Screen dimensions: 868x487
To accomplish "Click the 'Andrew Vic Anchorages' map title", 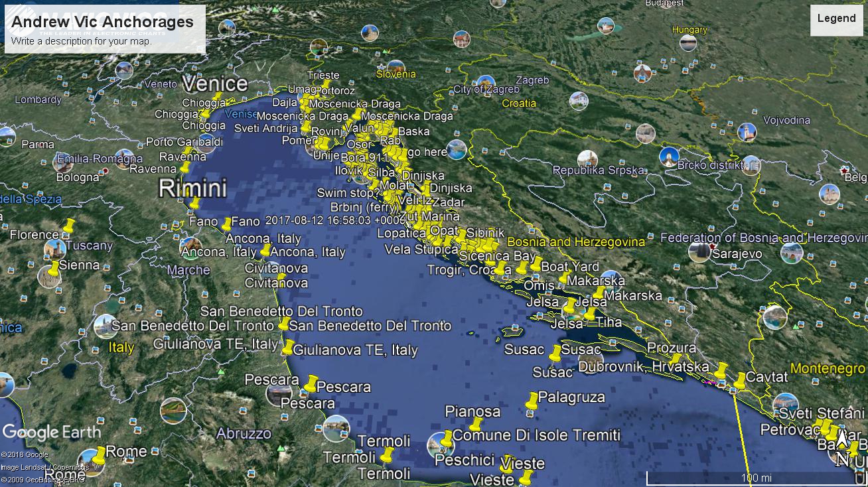I will coord(102,22).
